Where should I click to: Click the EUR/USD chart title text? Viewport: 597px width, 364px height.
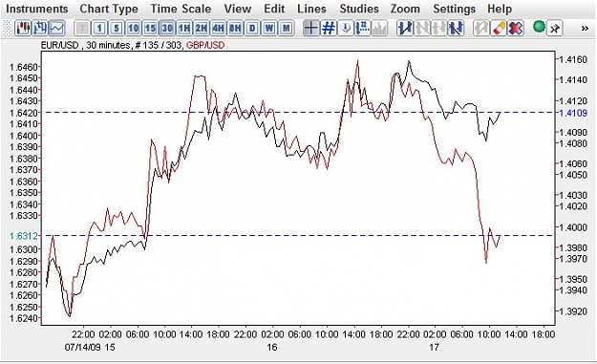click(x=59, y=45)
